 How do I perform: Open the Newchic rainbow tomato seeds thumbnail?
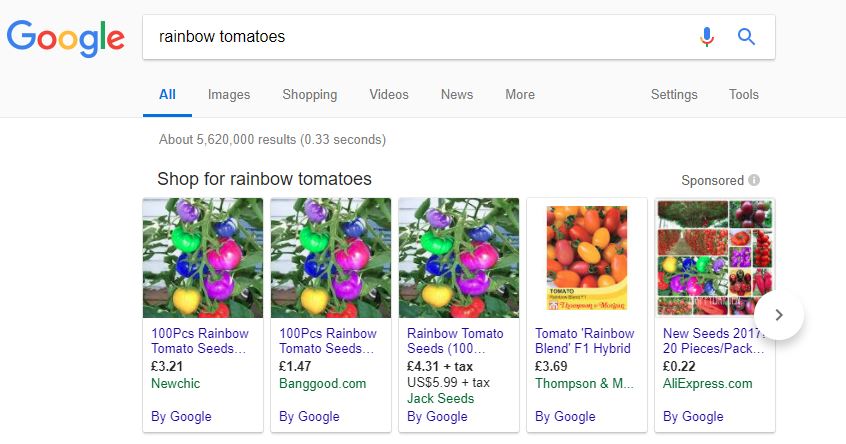coord(203,258)
